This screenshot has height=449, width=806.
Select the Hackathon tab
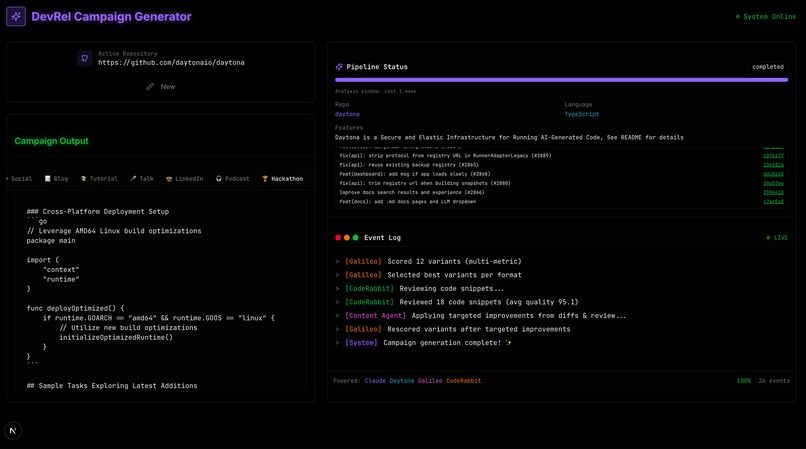point(283,179)
